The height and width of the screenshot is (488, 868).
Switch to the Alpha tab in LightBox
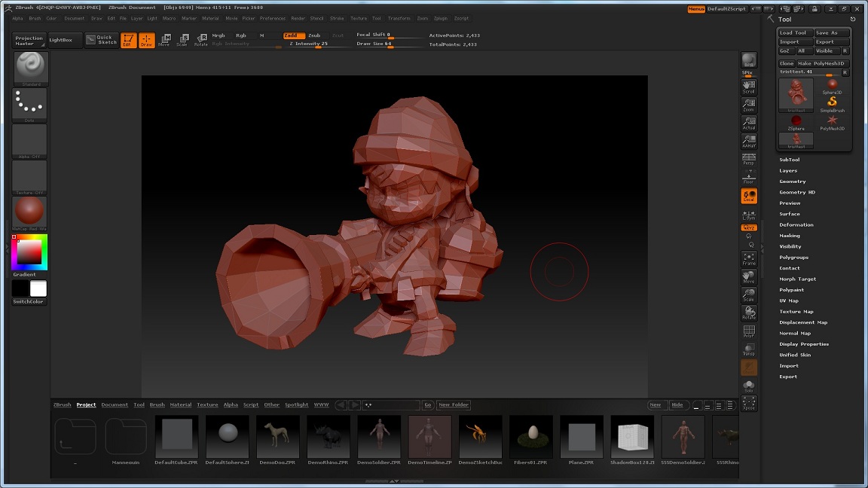pos(231,405)
